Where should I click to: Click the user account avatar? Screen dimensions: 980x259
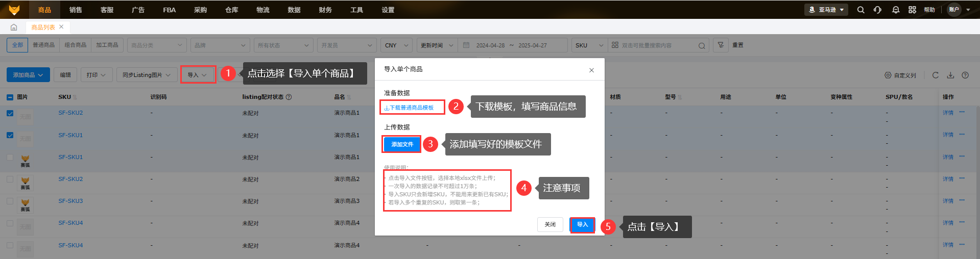[954, 10]
